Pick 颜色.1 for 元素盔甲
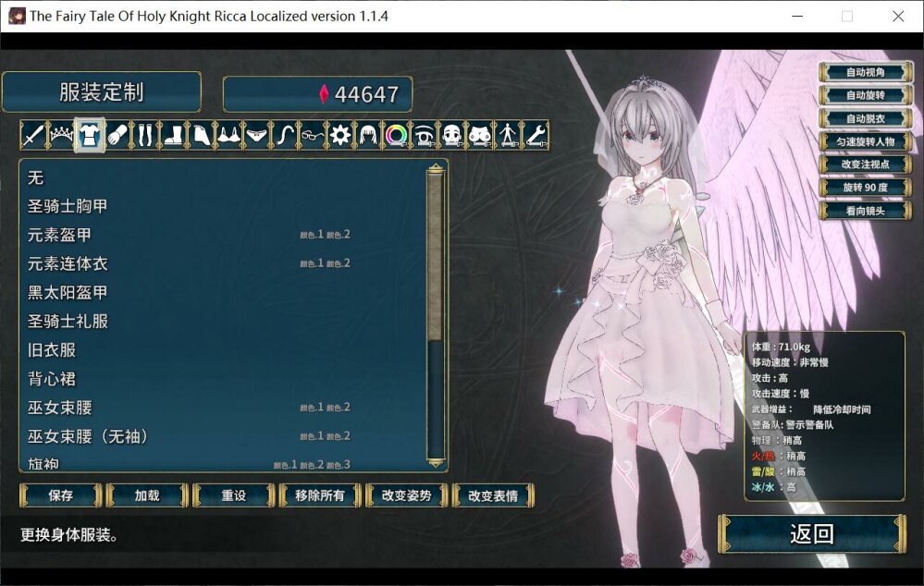This screenshot has width=924, height=586. coord(312,235)
